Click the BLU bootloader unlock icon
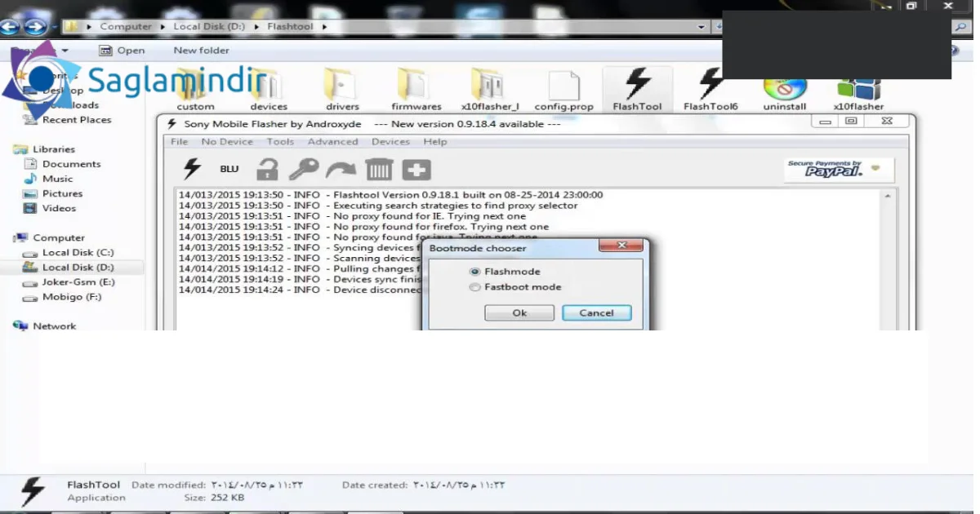The width and height of the screenshot is (980, 514). click(x=229, y=169)
